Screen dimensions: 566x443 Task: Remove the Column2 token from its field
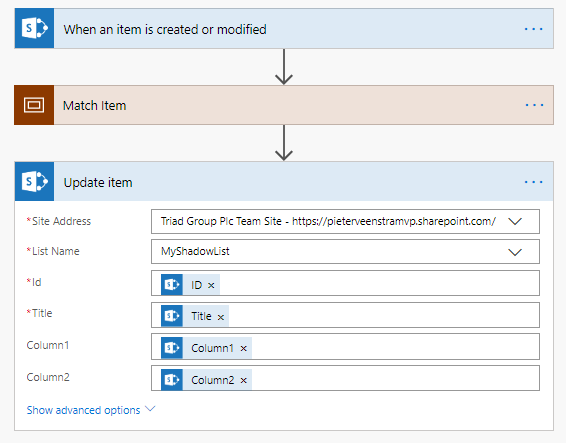coord(244,380)
